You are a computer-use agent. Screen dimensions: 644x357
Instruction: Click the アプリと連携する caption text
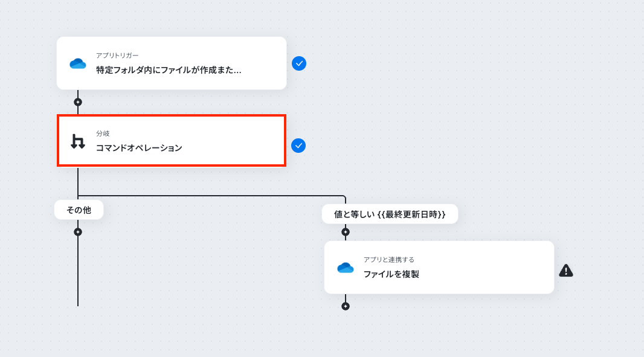[389, 260]
